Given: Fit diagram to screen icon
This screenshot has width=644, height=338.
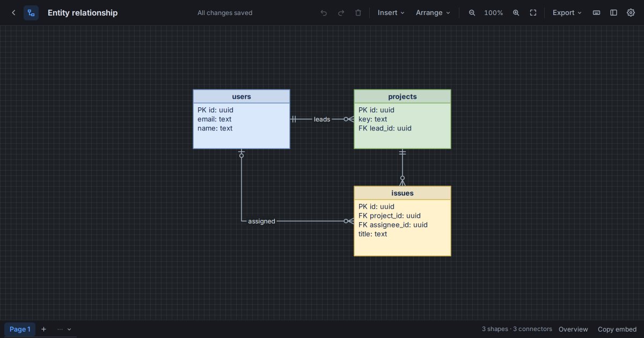Looking at the screenshot, I should click(533, 13).
